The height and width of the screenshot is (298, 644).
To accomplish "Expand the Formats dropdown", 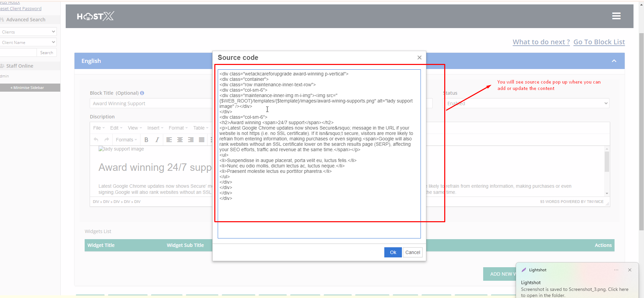I will point(126,140).
